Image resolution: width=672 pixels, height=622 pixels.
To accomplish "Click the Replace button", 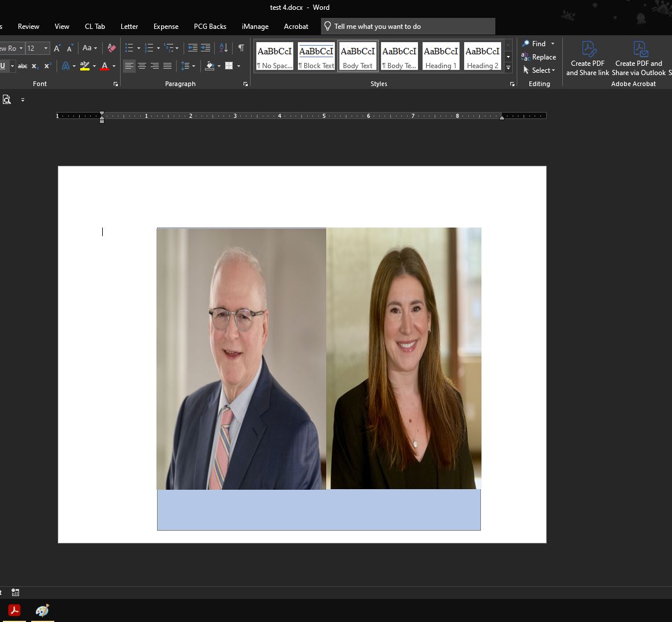I will pos(539,57).
